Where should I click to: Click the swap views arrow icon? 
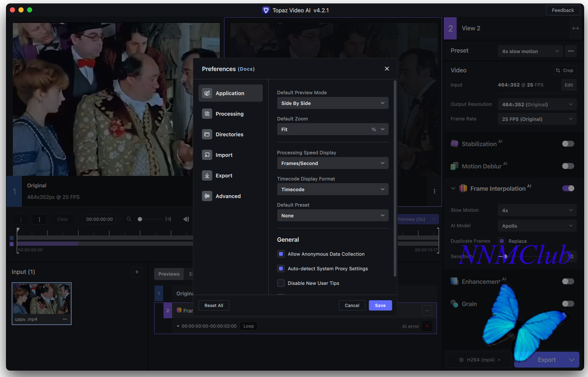coord(575,28)
